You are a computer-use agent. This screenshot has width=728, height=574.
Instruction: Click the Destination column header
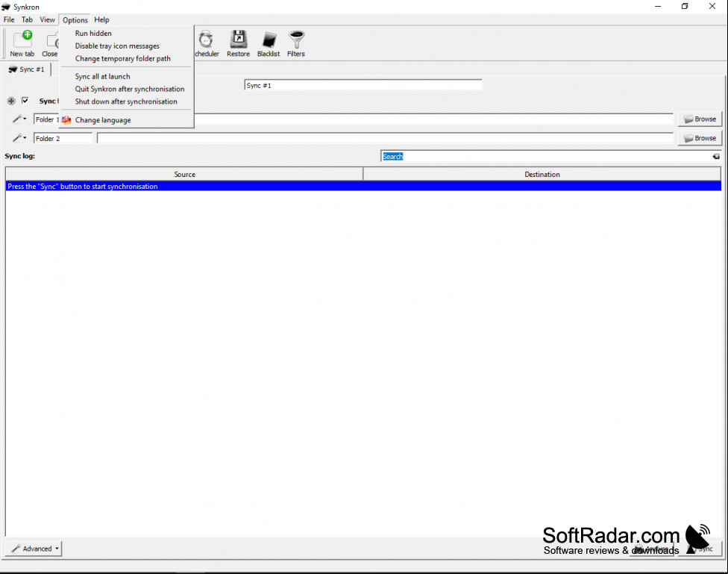pyautogui.click(x=542, y=175)
